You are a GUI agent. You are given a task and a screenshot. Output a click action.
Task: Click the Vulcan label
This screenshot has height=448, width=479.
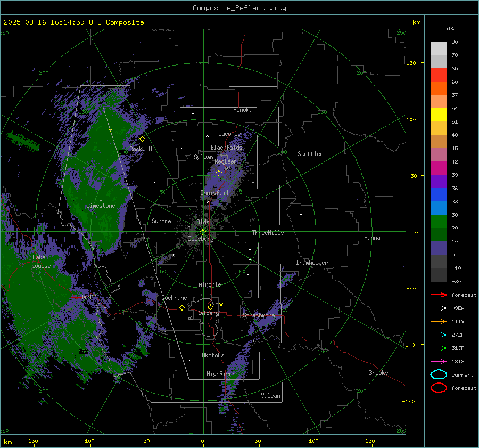coord(271,396)
